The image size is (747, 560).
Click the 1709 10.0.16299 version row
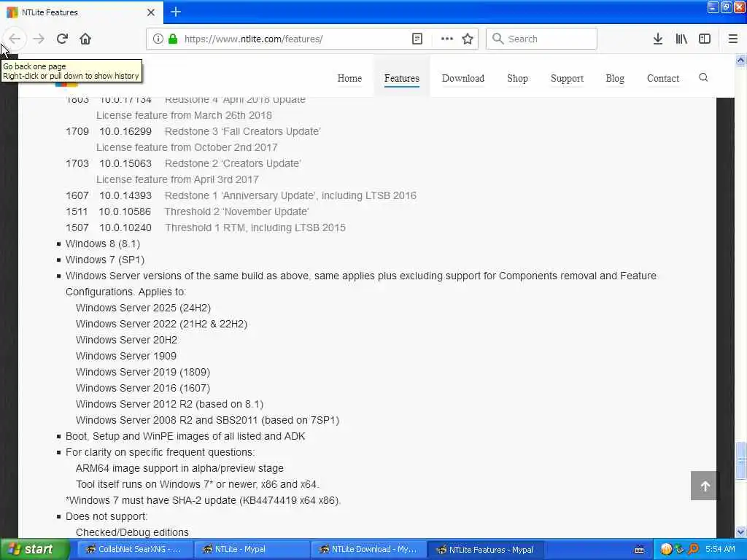click(x=193, y=131)
